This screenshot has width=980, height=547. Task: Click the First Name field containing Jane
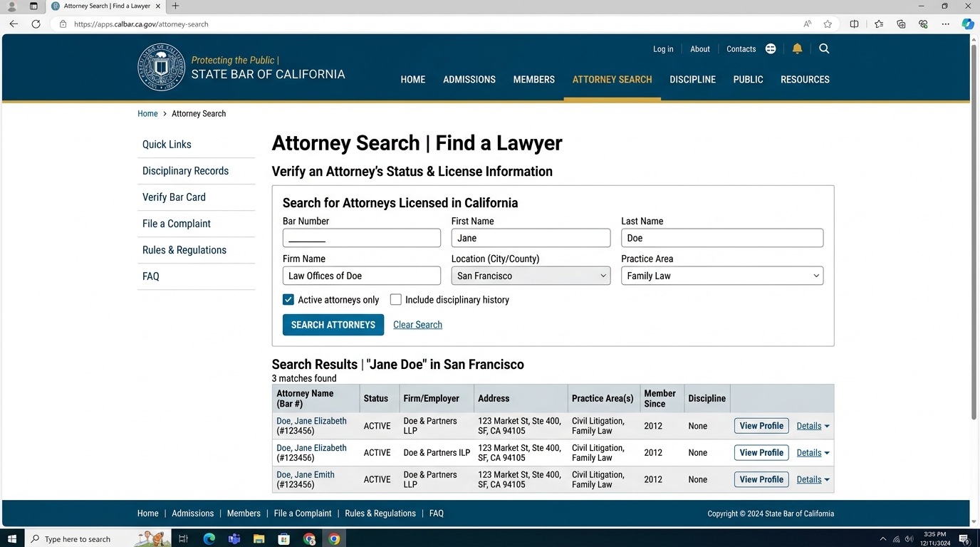tap(531, 238)
